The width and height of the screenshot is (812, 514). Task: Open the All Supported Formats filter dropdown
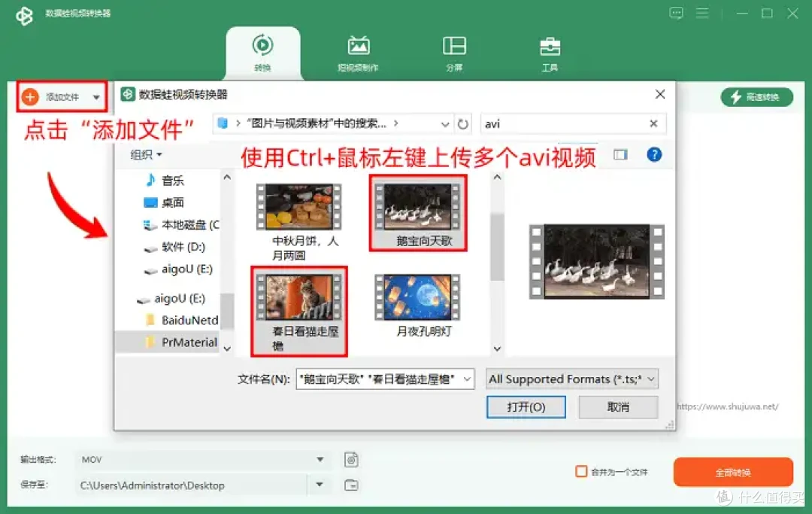(572, 379)
